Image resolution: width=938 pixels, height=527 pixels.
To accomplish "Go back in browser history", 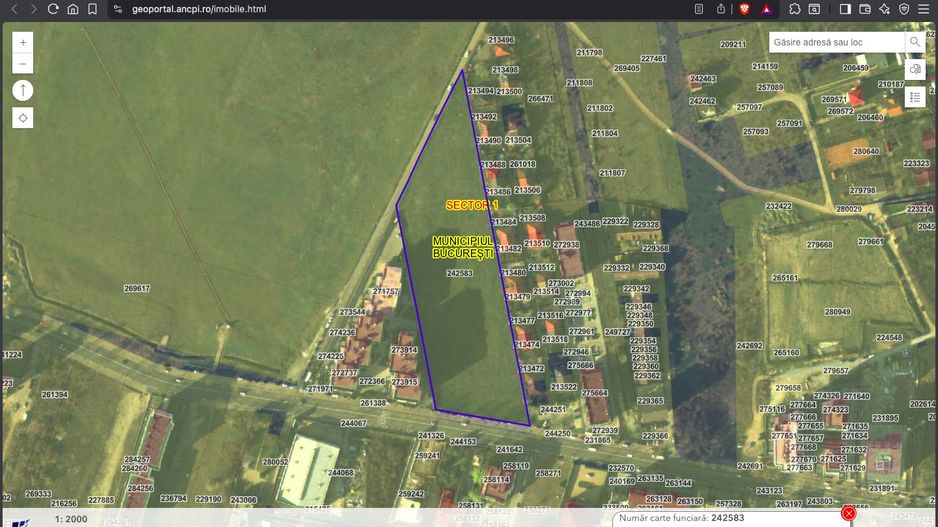I will point(14,9).
